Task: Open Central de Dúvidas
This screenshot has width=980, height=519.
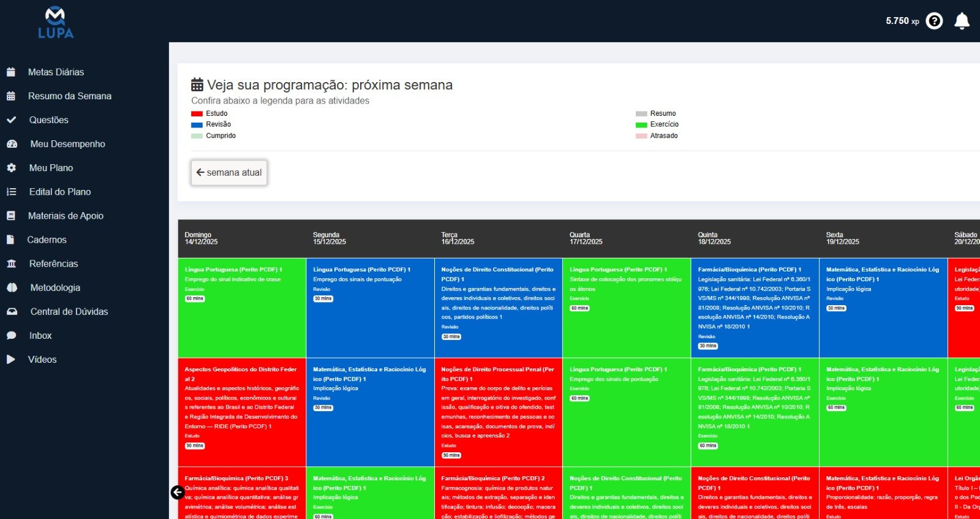Action: click(69, 311)
